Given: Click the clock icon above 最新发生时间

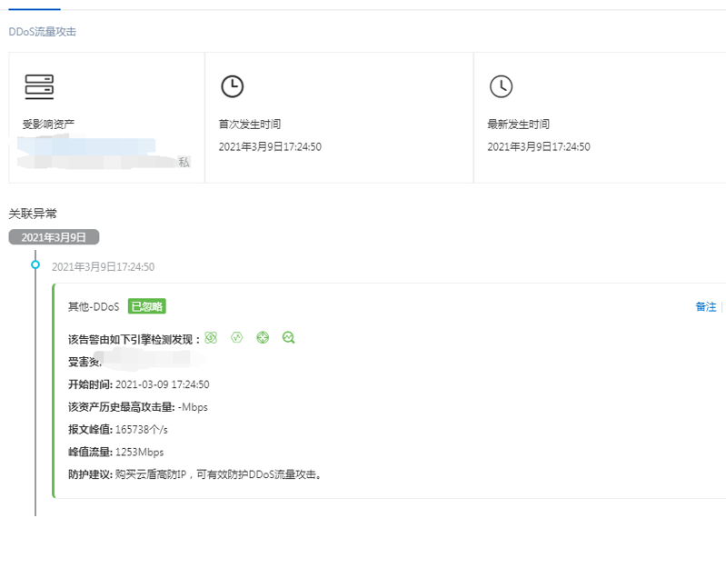Looking at the screenshot, I should [x=501, y=86].
